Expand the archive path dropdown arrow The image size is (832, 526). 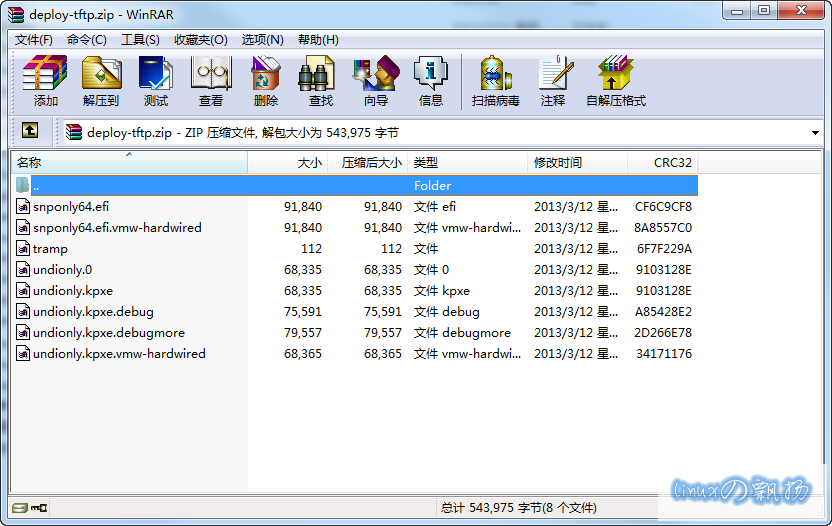(816, 132)
